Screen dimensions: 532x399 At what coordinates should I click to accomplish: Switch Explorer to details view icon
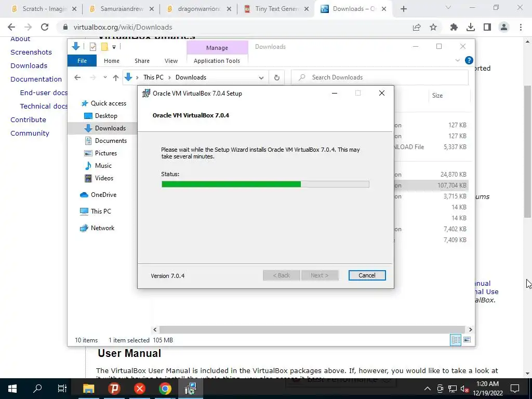tap(456, 340)
